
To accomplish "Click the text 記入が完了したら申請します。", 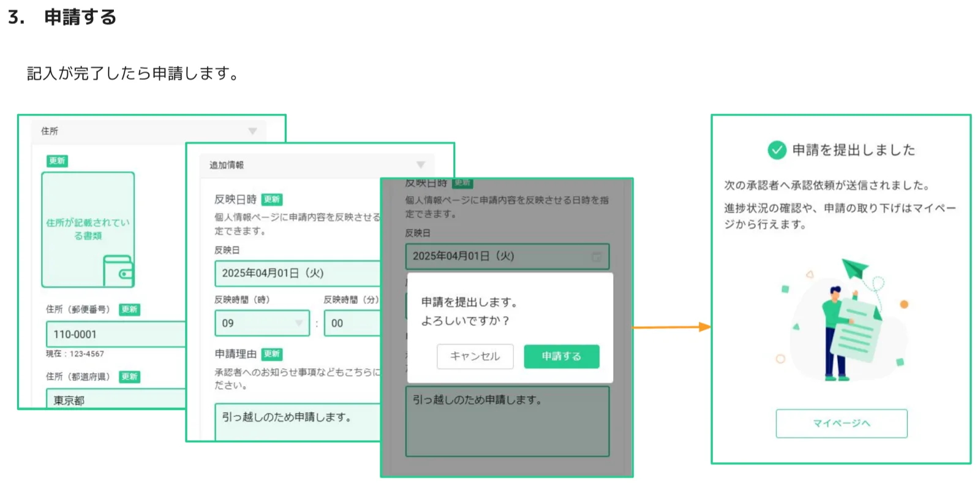I will 133,74.
